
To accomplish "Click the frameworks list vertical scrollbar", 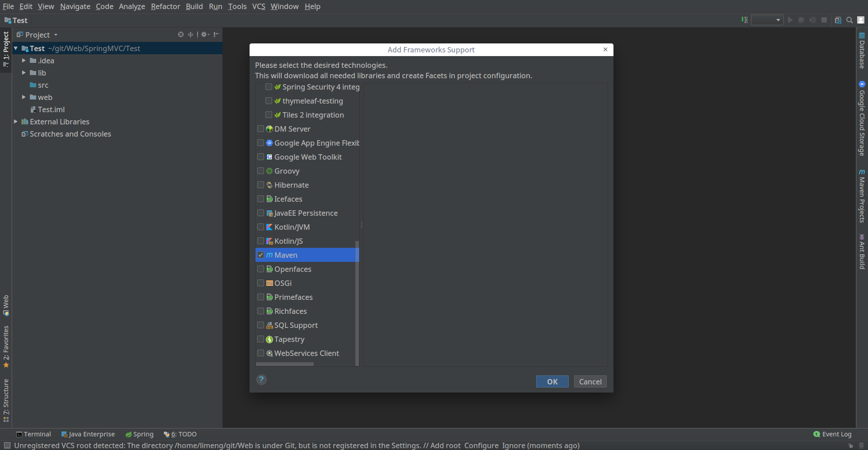I will click(x=357, y=303).
